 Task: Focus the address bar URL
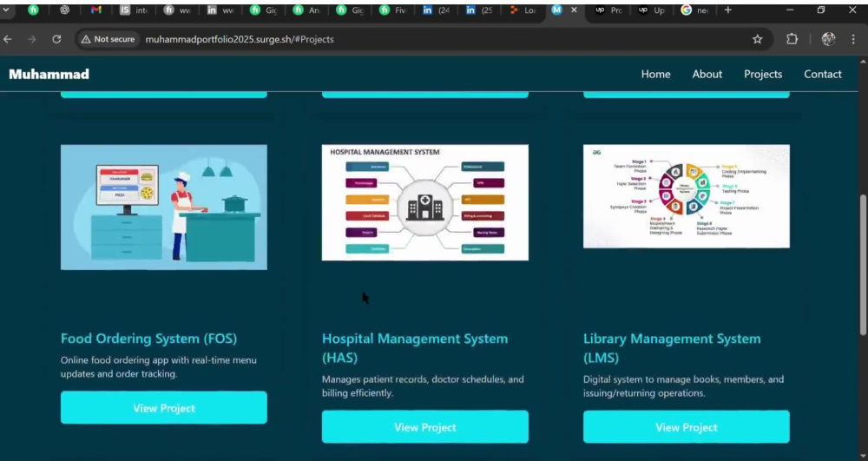[x=240, y=39]
